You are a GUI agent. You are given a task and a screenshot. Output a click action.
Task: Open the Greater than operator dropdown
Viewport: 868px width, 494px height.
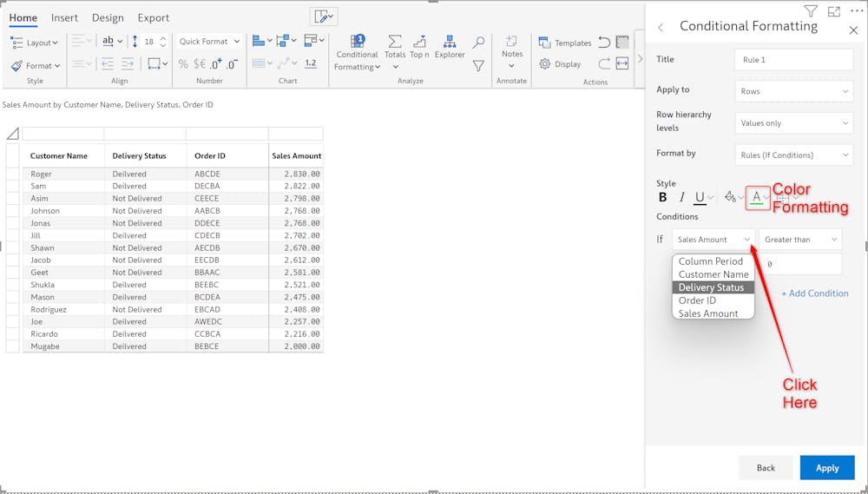[799, 240]
